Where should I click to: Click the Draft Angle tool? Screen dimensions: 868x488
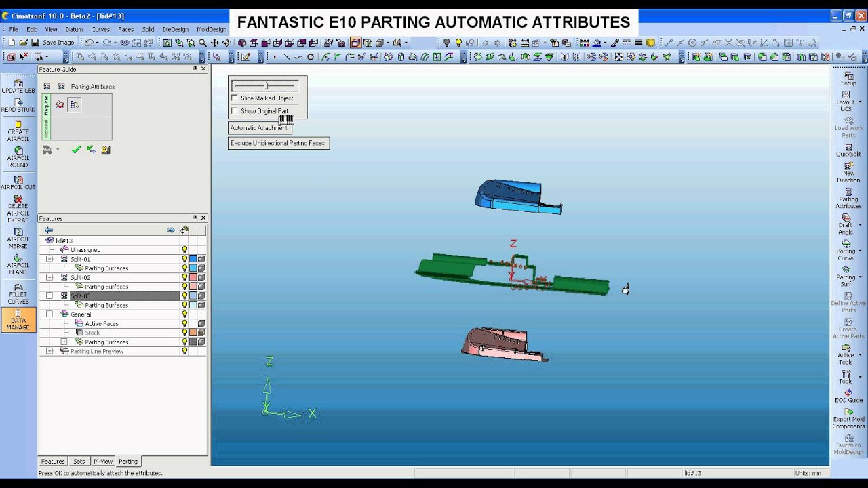point(846,225)
